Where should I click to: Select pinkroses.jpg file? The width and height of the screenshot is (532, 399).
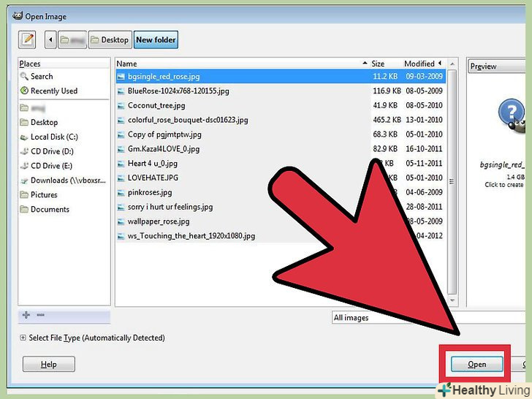[x=281, y=192]
